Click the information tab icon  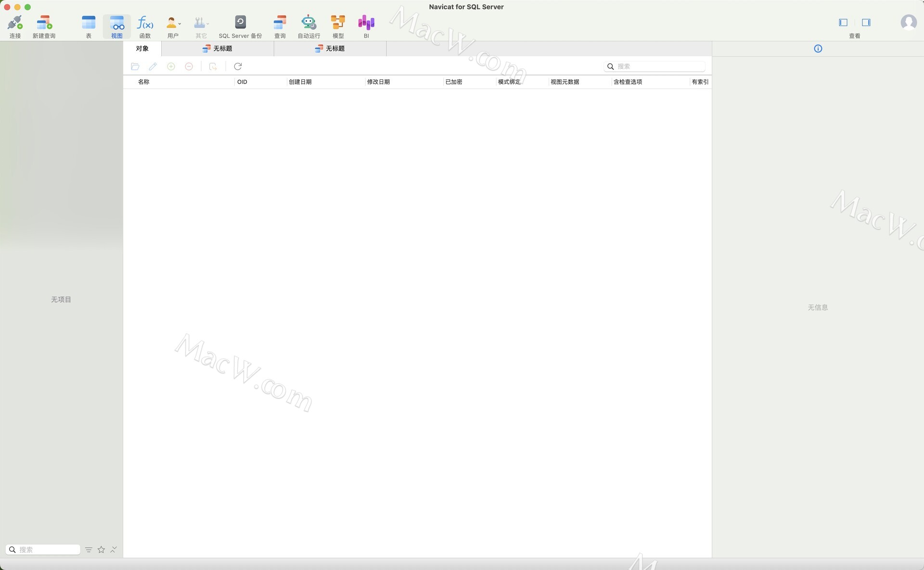pyautogui.click(x=818, y=49)
